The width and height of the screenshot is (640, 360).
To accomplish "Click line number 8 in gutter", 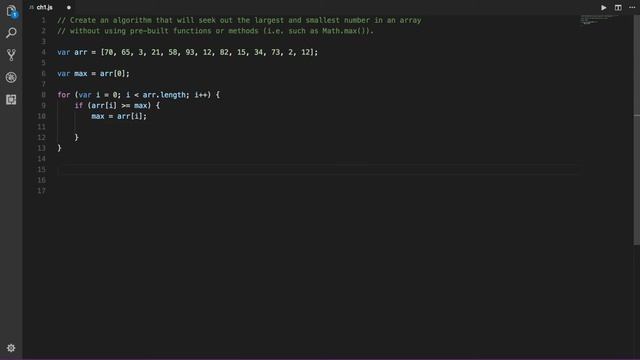I will tap(43, 95).
